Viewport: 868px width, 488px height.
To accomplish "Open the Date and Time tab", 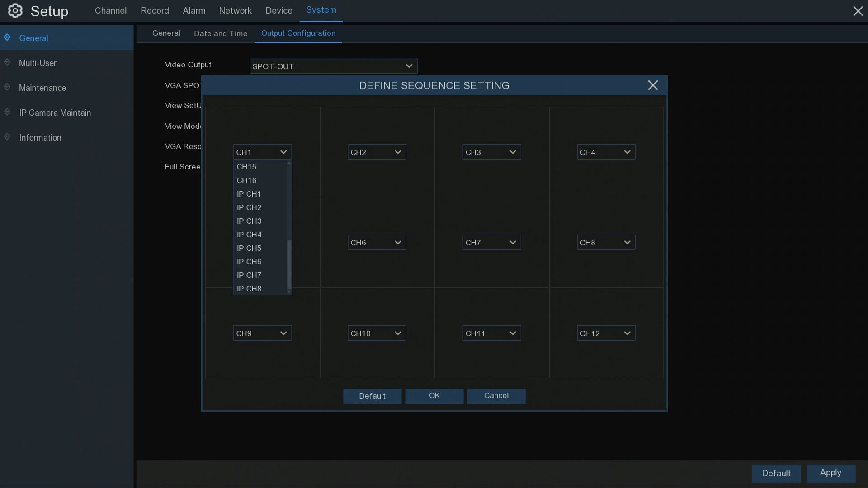I will (221, 33).
